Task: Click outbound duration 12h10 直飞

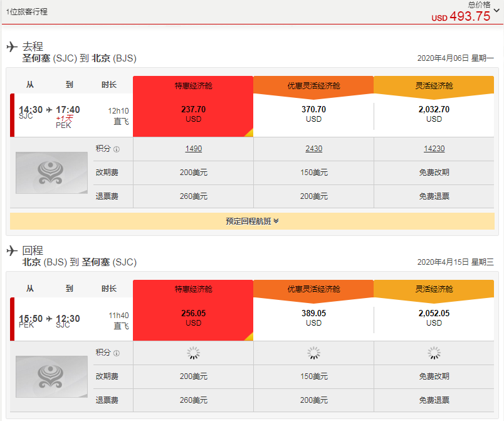Action: click(x=118, y=116)
